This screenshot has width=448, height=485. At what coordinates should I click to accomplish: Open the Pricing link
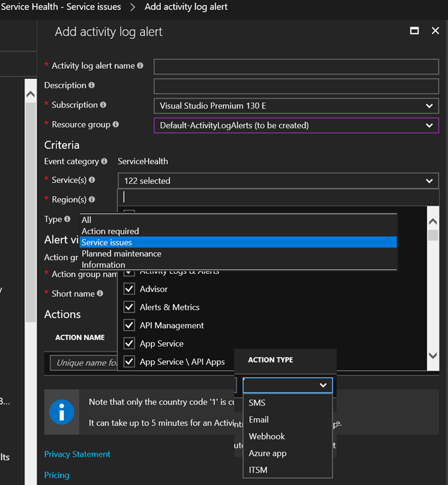(57, 475)
